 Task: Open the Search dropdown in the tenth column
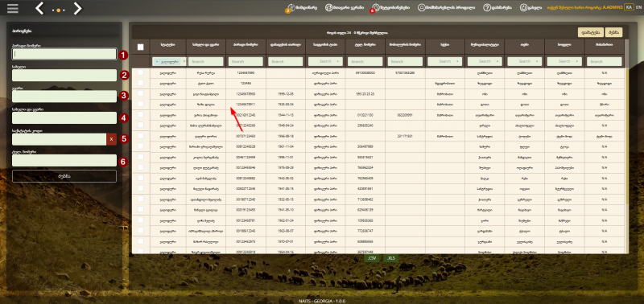[525, 61]
